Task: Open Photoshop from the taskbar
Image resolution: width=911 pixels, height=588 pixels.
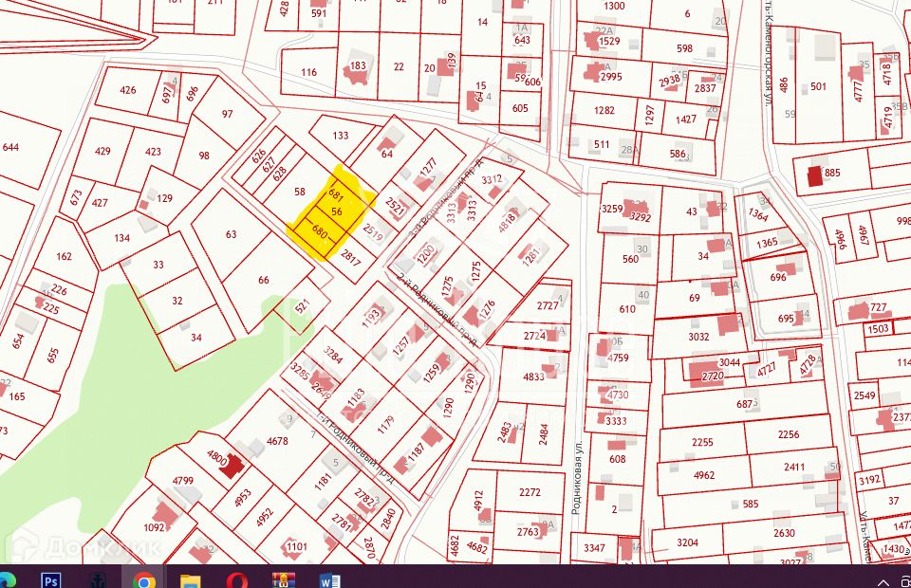Action: tap(51, 579)
